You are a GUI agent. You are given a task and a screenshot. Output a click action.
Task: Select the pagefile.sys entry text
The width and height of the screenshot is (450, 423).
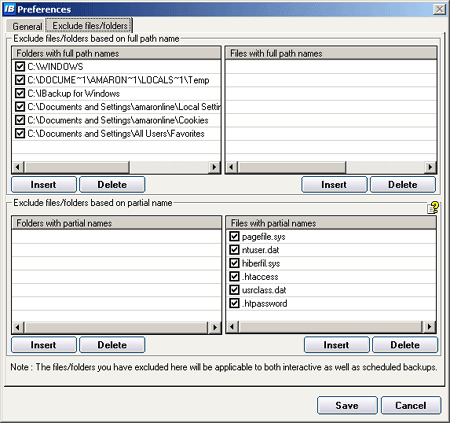(x=264, y=237)
